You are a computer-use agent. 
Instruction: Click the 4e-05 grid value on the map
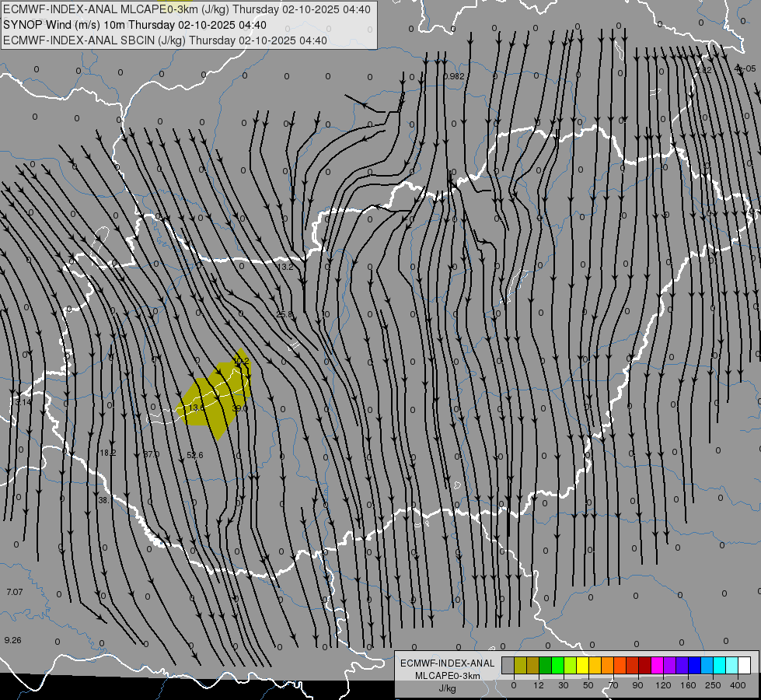[x=745, y=68]
